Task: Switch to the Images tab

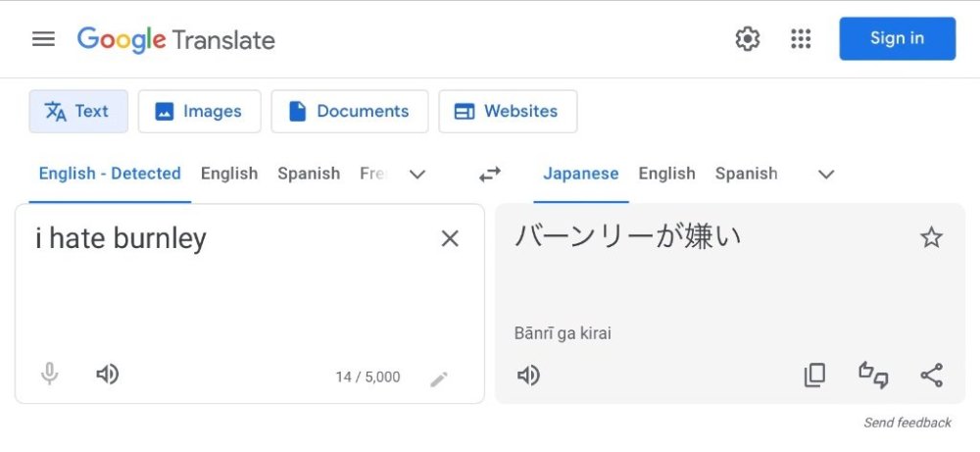Action: click(x=199, y=112)
